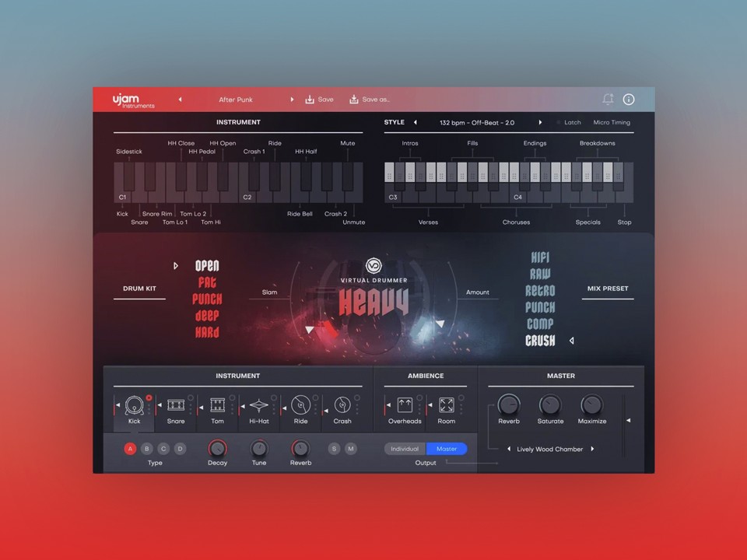This screenshot has height=560, width=747.
Task: Go to previous preset before After Punk
Action: 180,100
